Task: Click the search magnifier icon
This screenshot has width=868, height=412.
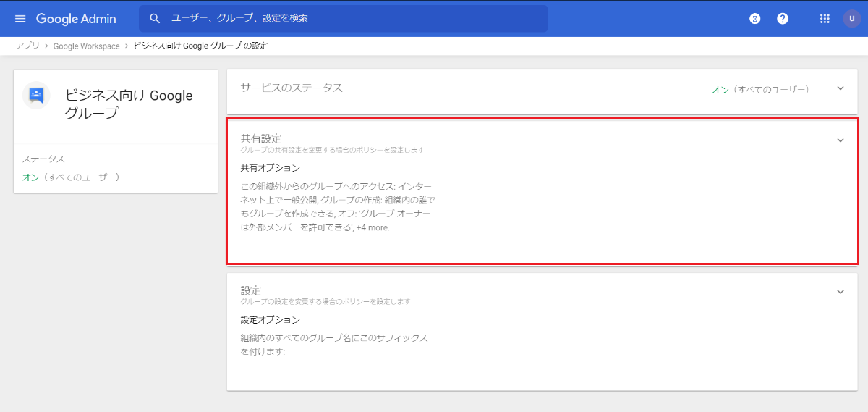Action: click(155, 18)
